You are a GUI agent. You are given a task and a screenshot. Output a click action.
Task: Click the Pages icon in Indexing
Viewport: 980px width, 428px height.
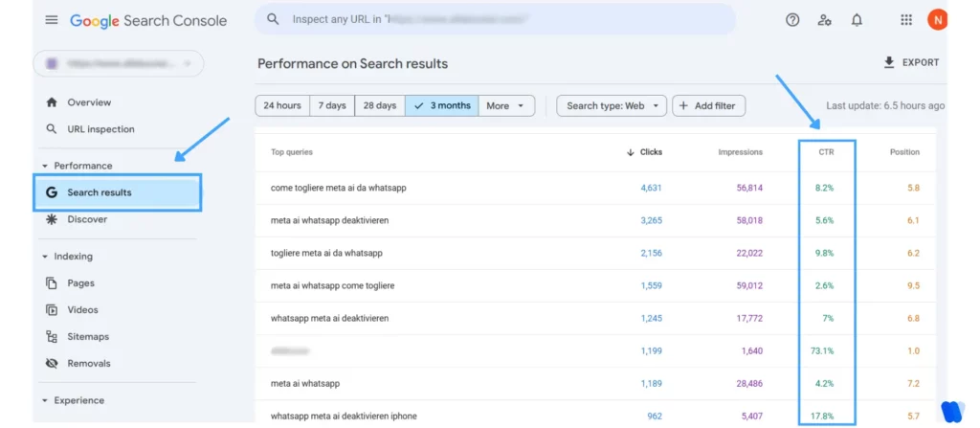click(x=52, y=282)
